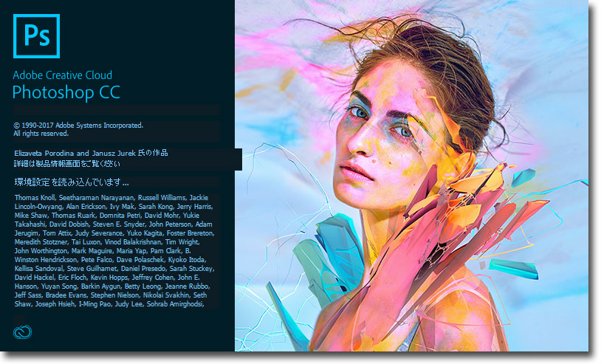Click the 詳細は製品情報画面をご覧ください line
Viewport: 601px width, 364px height.
pos(67,164)
